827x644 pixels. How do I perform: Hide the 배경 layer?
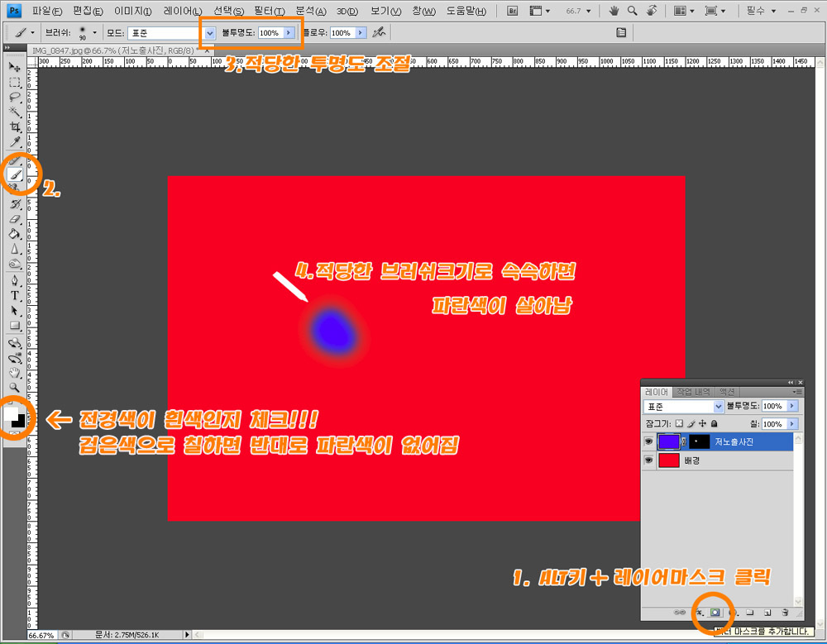[x=648, y=460]
